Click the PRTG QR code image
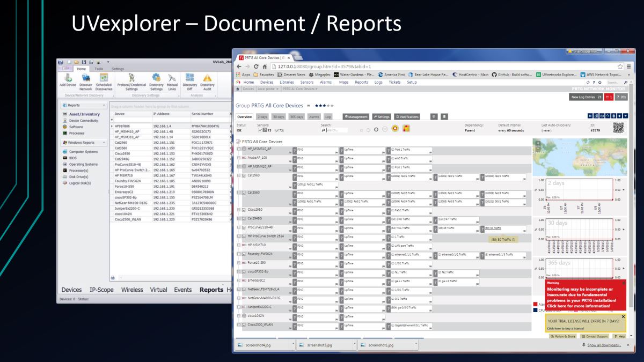 [619, 127]
